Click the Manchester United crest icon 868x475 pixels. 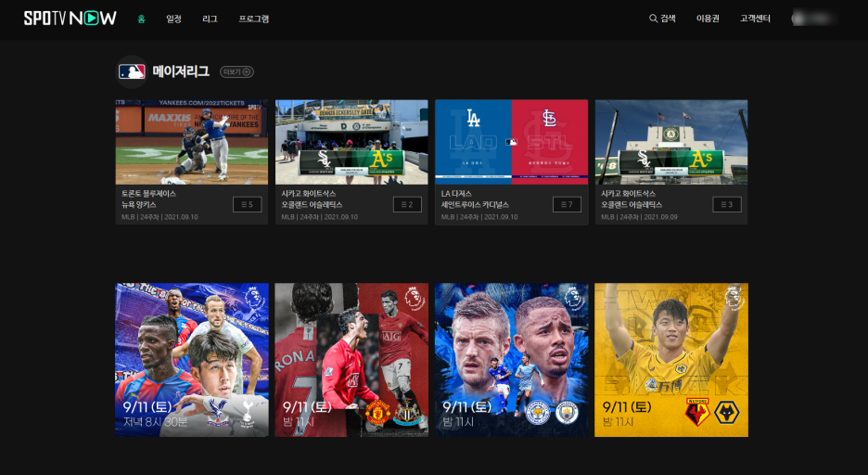pyautogui.click(x=378, y=413)
